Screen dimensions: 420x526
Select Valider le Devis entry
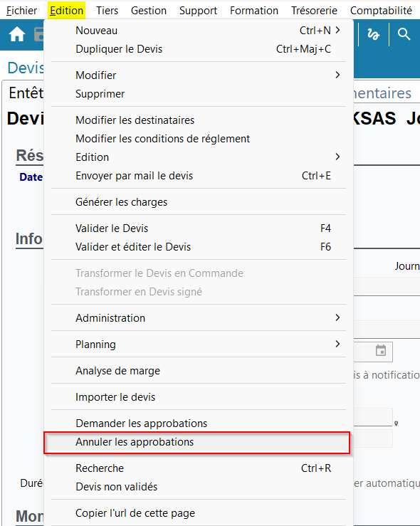[x=199, y=228]
